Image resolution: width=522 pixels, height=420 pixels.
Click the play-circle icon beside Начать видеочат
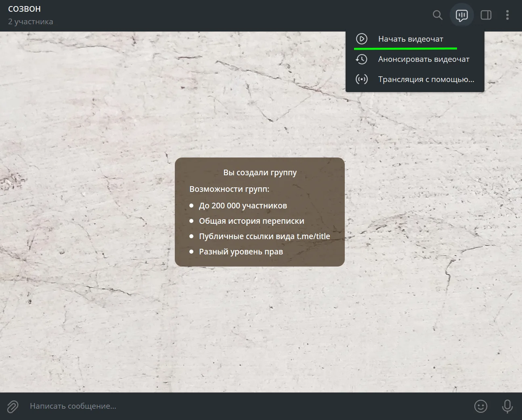[x=362, y=39]
